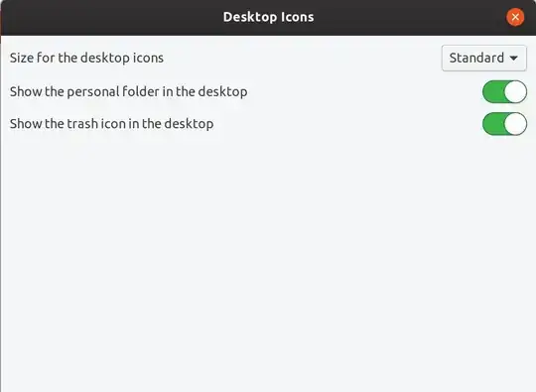Click the blank space between size label and dropdown

[x=302, y=59]
